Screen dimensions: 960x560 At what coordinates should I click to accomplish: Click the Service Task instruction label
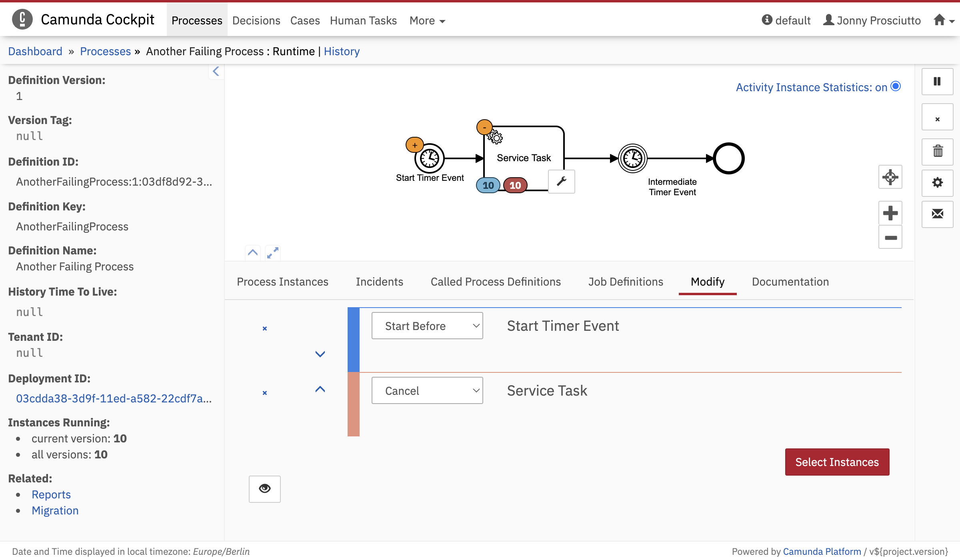tap(547, 390)
